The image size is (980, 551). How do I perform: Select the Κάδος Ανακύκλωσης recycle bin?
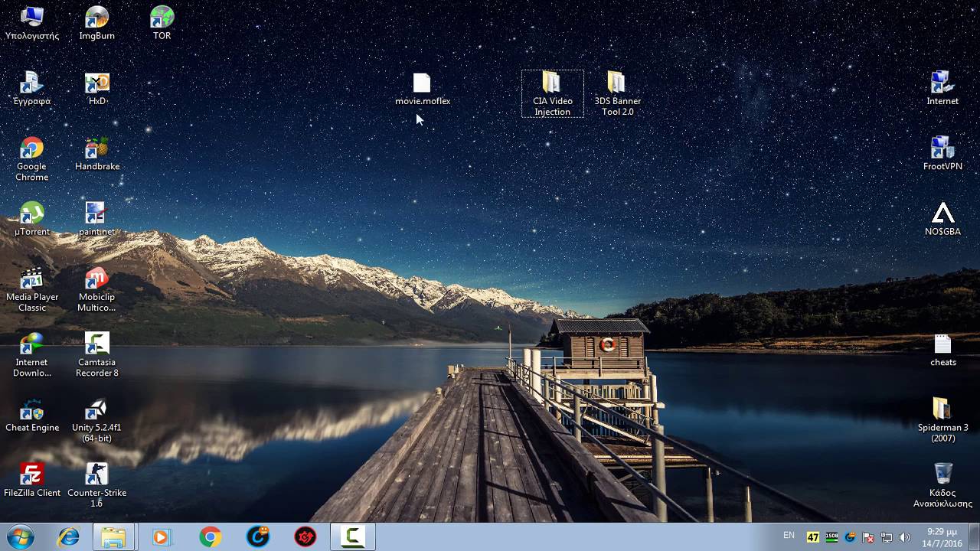[x=942, y=486]
